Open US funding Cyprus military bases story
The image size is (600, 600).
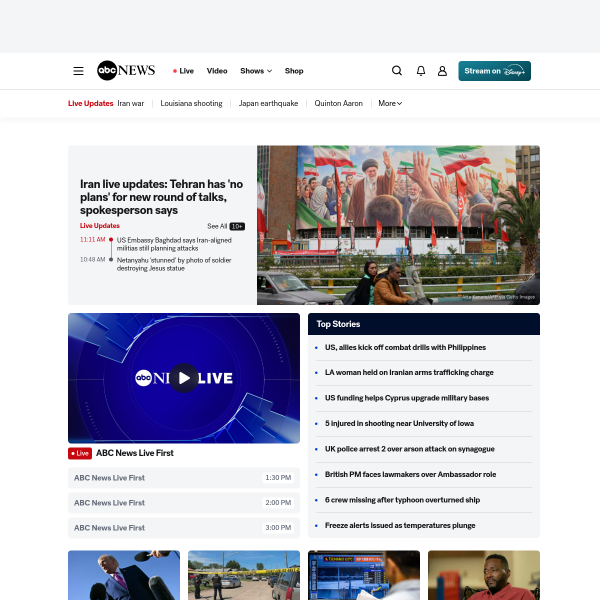tap(407, 398)
